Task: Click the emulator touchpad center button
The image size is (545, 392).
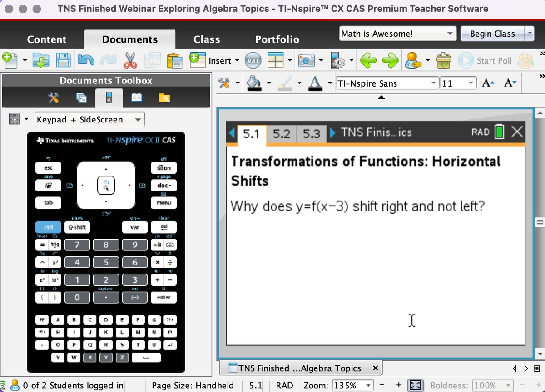Action: tap(106, 185)
